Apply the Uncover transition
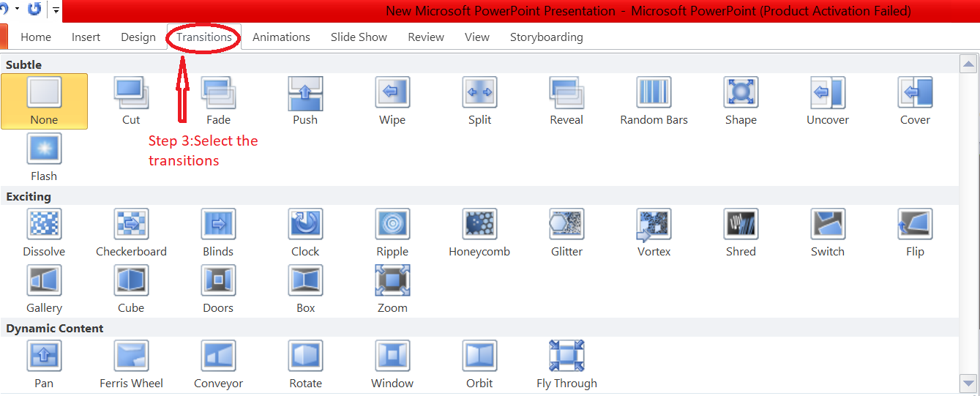 point(828,101)
